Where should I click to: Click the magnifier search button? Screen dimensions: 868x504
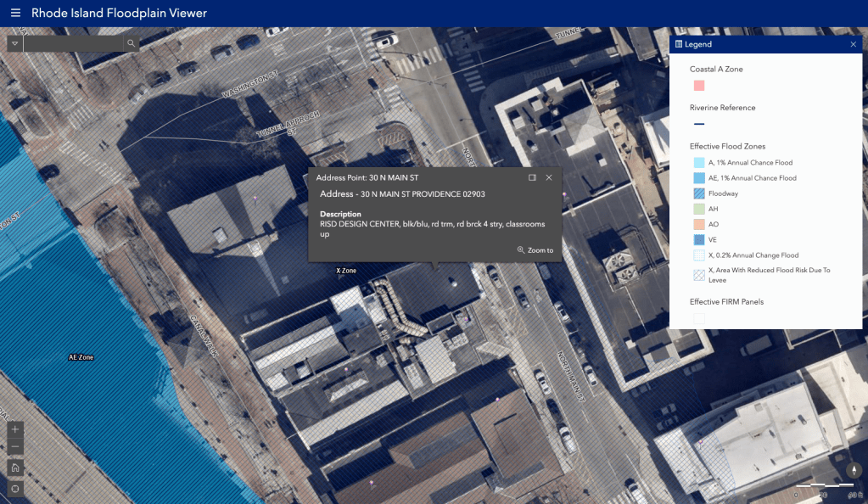click(132, 43)
